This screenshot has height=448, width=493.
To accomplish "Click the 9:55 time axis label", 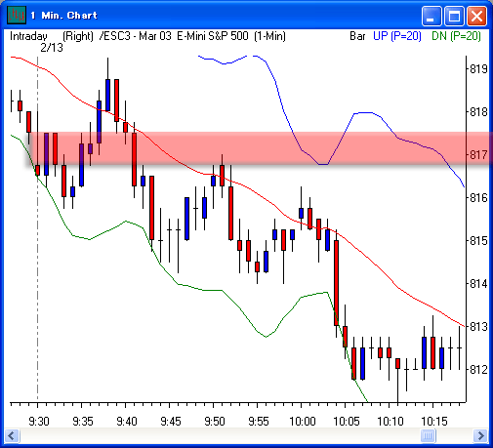I will click(259, 422).
